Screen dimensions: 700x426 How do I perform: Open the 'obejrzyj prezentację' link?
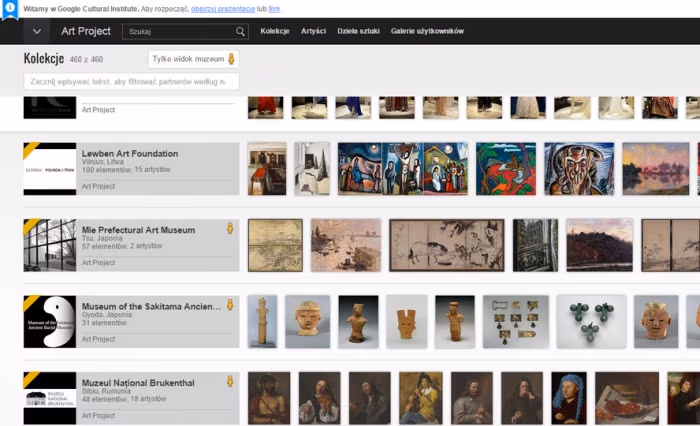(x=223, y=9)
